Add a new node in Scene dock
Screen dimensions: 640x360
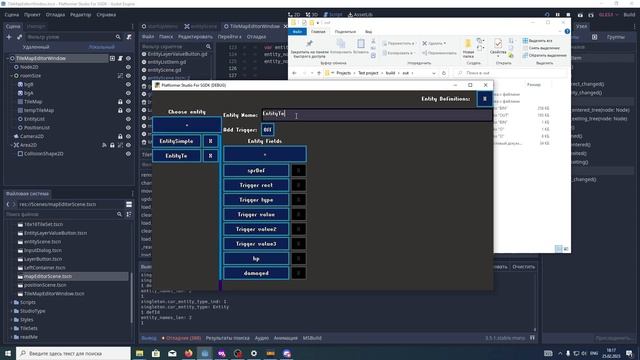9,37
